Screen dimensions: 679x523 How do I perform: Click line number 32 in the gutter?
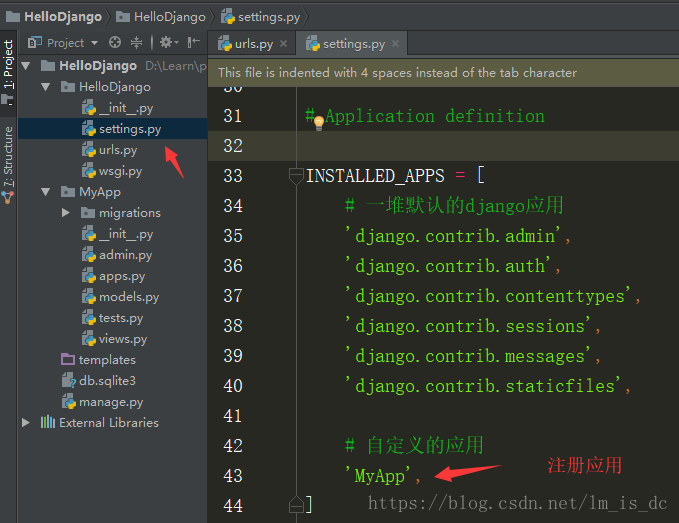tap(233, 146)
